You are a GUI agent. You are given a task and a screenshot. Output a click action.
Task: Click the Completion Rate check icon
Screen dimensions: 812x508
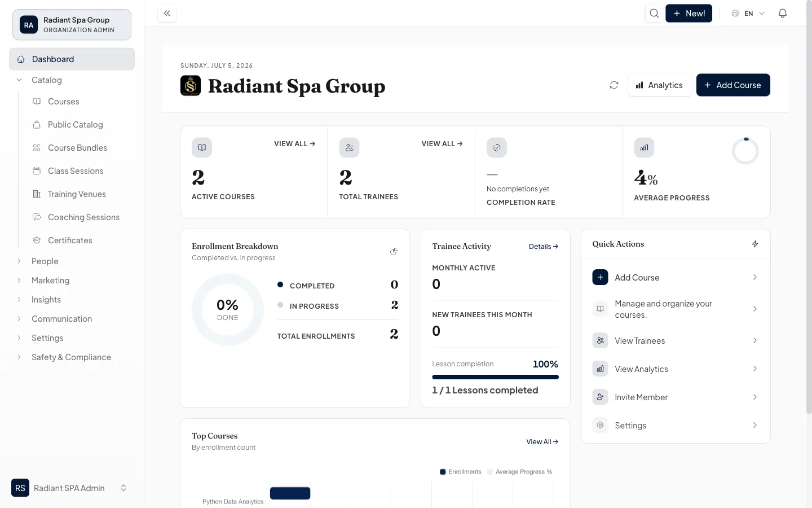(x=497, y=147)
